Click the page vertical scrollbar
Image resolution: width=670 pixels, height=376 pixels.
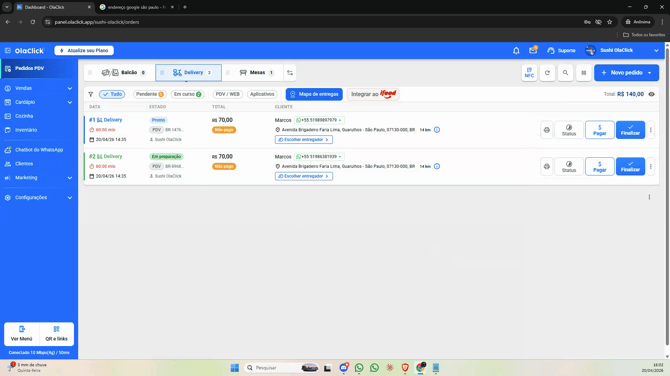tap(667, 197)
